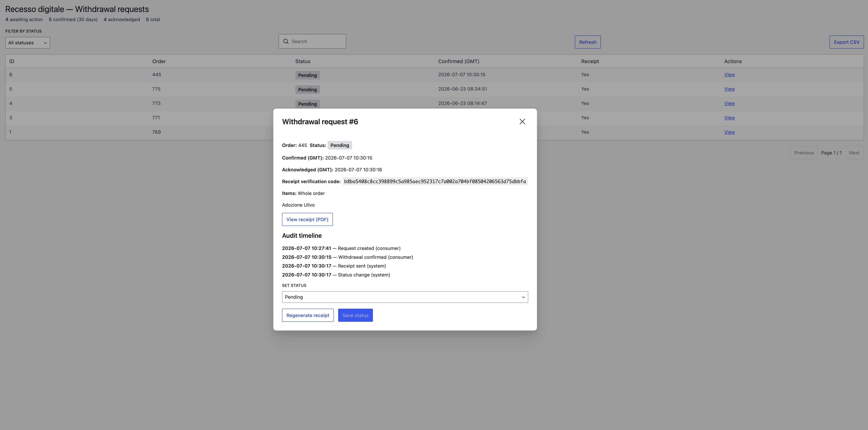Click '5 confirmed (30 days)' summary
The image size is (868, 430).
pos(73,19)
